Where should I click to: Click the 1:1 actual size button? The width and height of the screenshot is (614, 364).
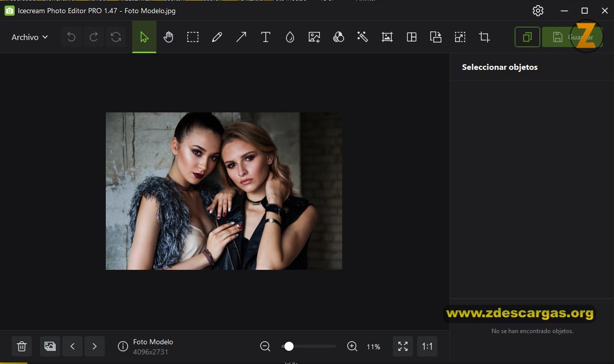pyautogui.click(x=427, y=346)
